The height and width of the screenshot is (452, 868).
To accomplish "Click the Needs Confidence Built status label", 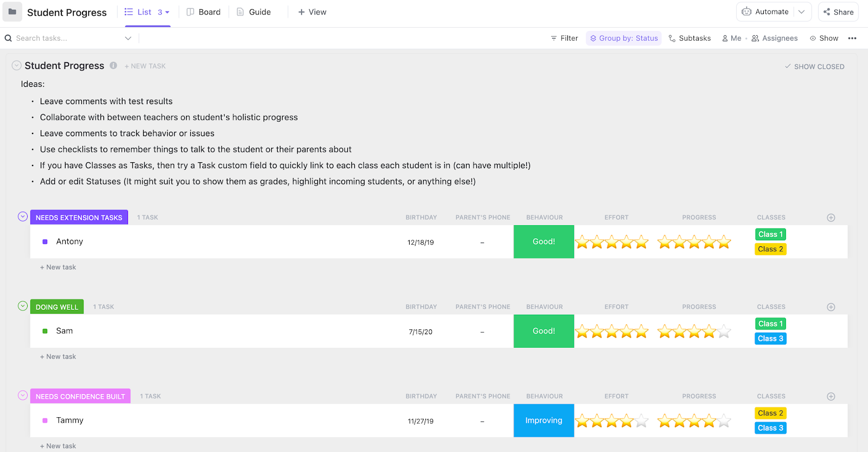I will (x=80, y=397).
